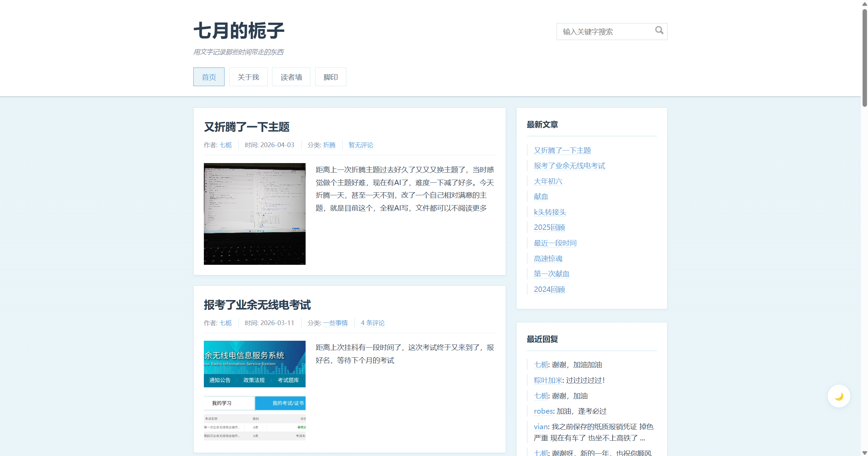Screen dimensions: 868x456
Task: Toggle dark mode with the moon icon
Action: tap(838, 396)
